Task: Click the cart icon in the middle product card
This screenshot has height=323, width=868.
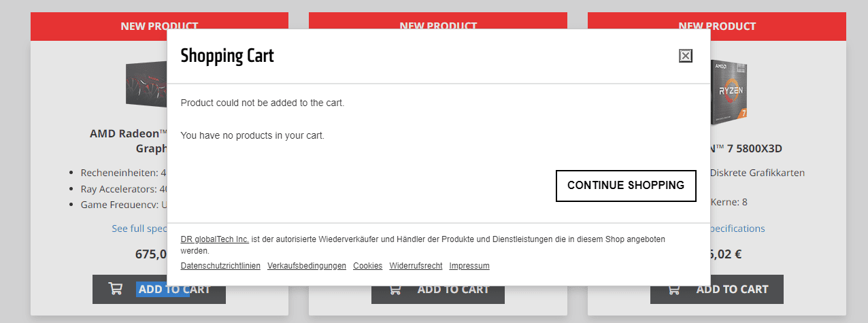Action: [395, 289]
